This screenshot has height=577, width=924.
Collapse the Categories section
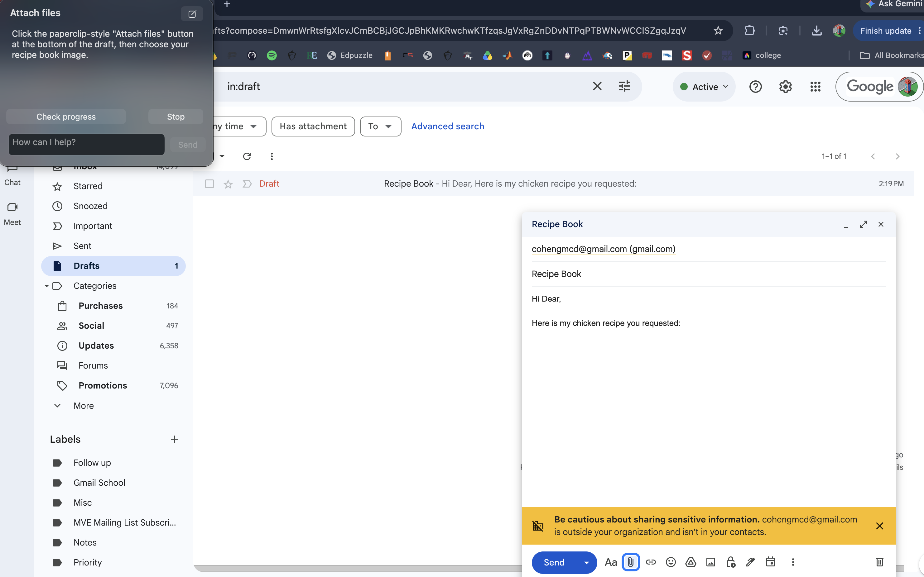[46, 286]
